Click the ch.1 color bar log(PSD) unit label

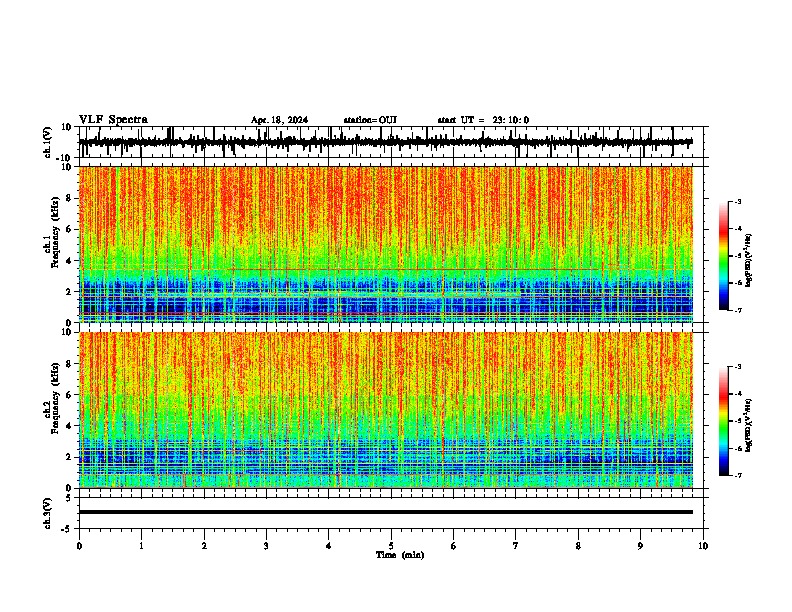click(748, 261)
